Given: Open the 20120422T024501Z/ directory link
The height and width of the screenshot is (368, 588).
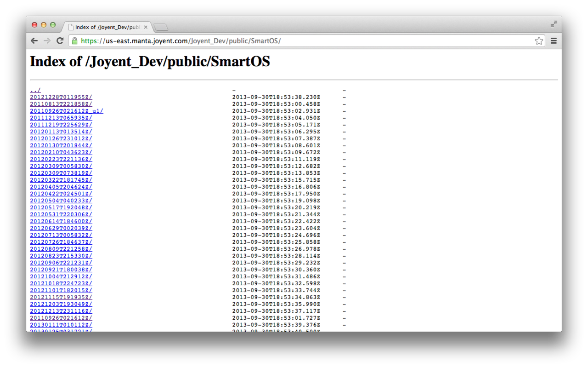Looking at the screenshot, I should [61, 194].
